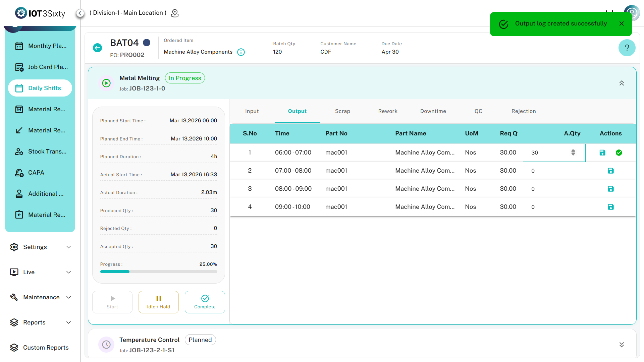This screenshot has height=362, width=644.
Task: Click the Idle / Hold button
Action: point(158,302)
